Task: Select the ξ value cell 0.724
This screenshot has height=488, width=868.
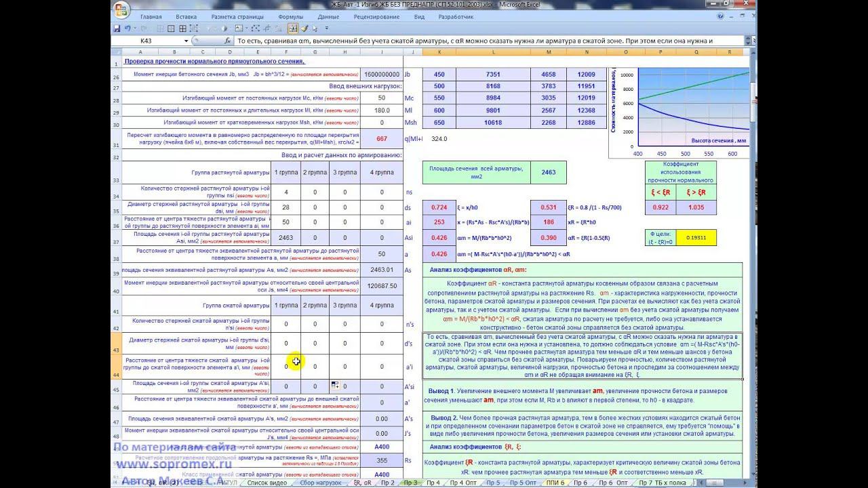Action: [440, 207]
